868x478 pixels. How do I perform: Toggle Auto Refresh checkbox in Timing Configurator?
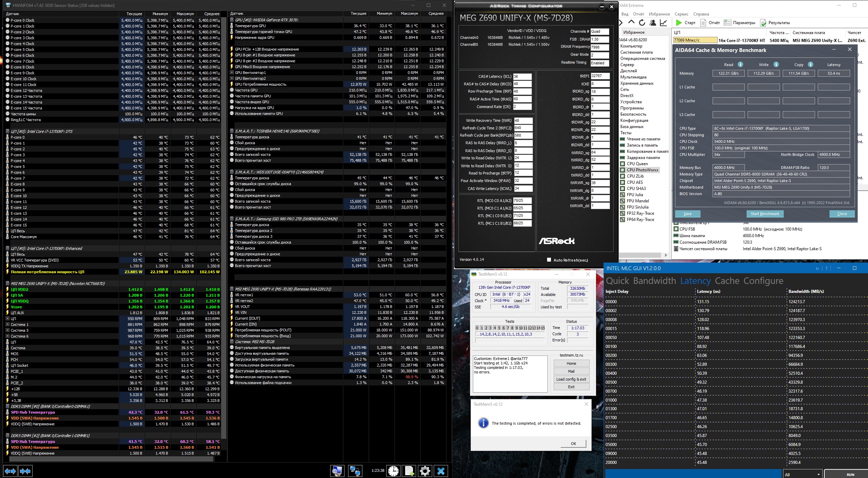coord(549,260)
